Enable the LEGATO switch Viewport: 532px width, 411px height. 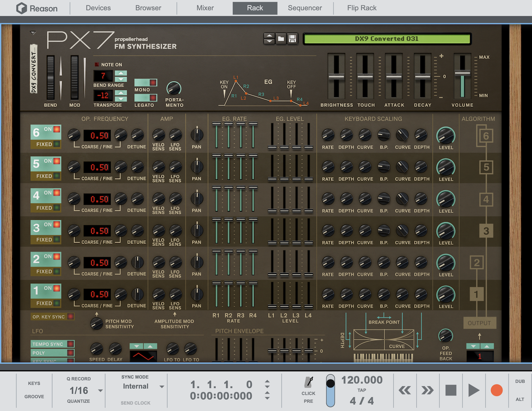point(145,98)
